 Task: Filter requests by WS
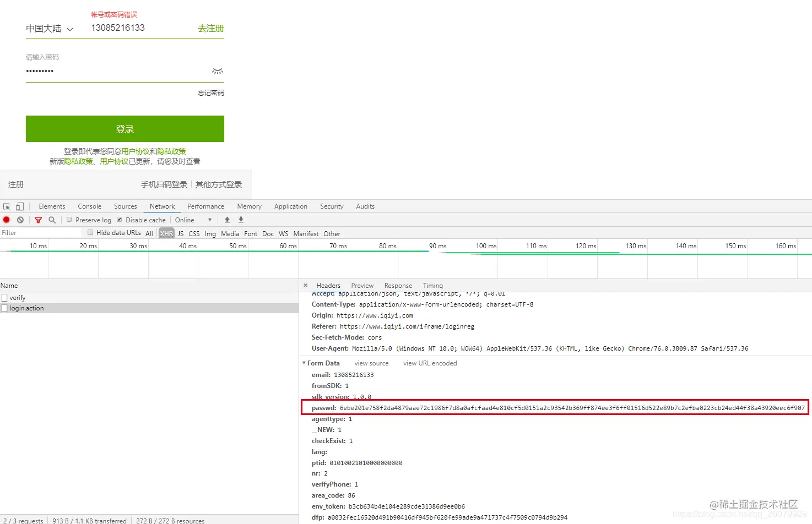pyautogui.click(x=284, y=233)
